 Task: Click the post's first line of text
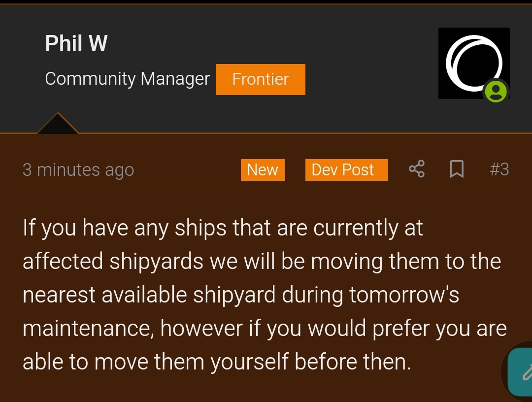click(x=223, y=228)
